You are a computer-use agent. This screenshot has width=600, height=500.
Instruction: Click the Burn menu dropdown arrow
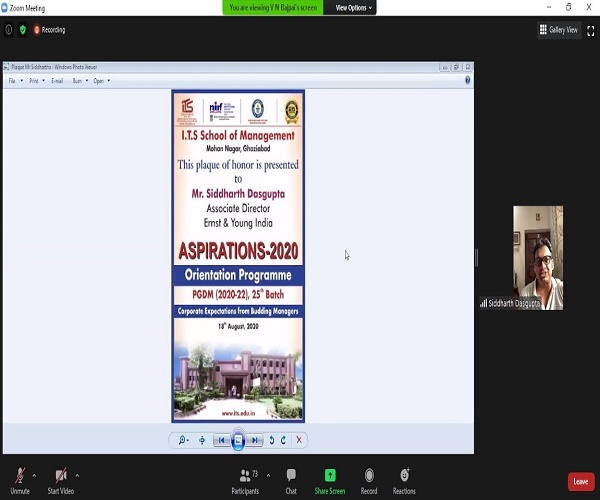[87, 81]
